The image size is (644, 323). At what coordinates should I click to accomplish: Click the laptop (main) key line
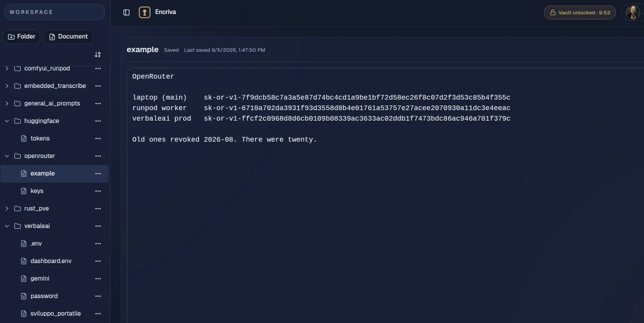pyautogui.click(x=321, y=98)
